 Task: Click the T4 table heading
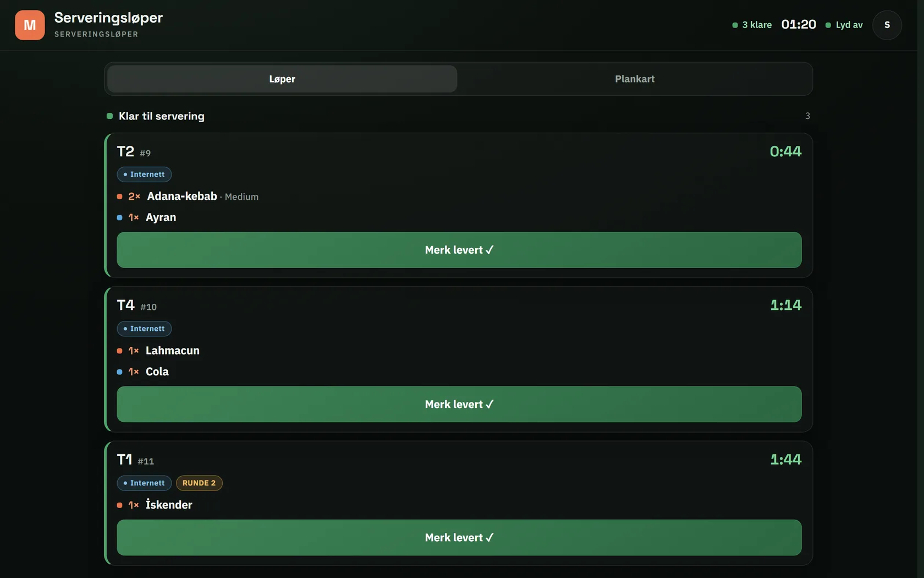(125, 305)
